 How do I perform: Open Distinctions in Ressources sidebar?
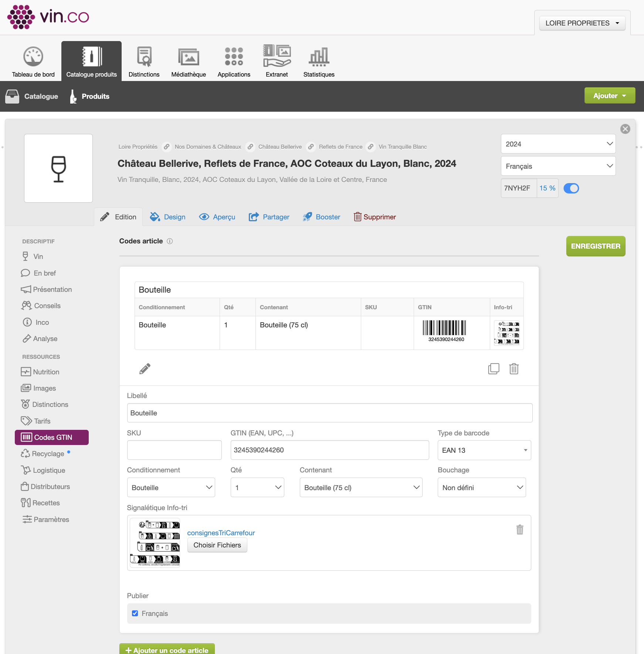tap(45, 404)
